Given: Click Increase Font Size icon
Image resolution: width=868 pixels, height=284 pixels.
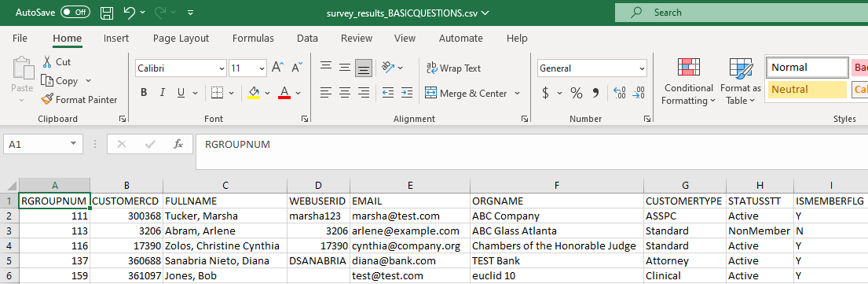Looking at the screenshot, I should click(x=277, y=68).
